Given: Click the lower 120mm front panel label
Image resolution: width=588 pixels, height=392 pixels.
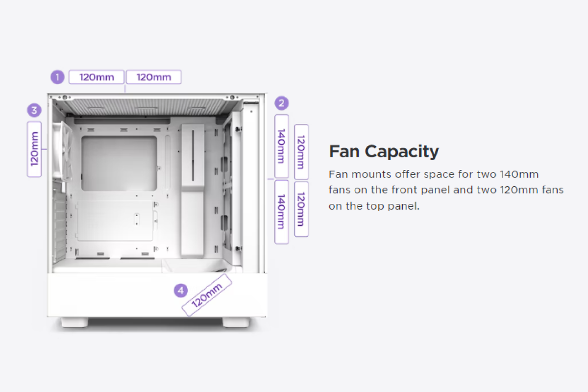Looking at the screenshot, I should [301, 209].
